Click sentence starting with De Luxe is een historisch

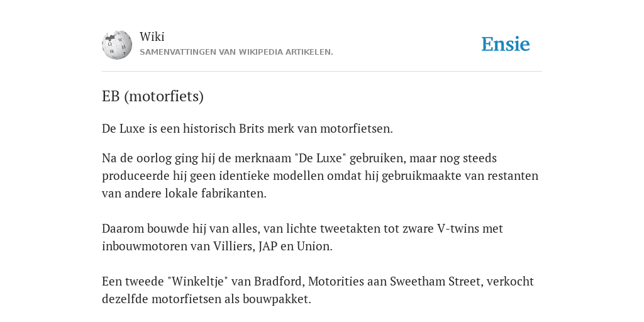click(x=247, y=128)
